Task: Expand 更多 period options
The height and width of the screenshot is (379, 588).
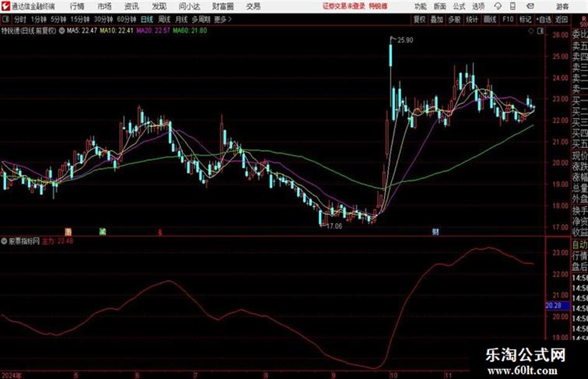Action: (x=223, y=19)
